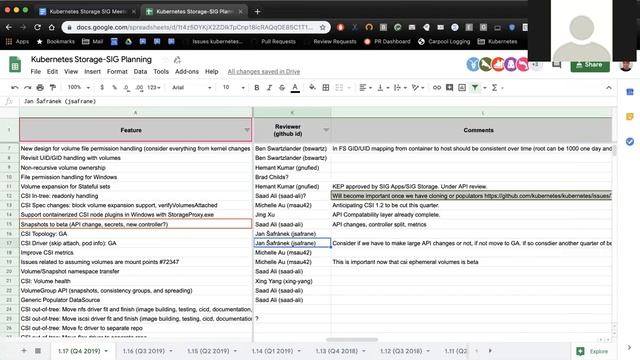Open the Calendar side panel icon
The width and height of the screenshot is (640, 360).
click(x=630, y=92)
